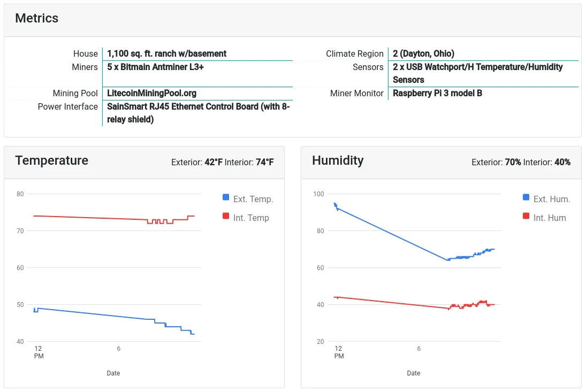The width and height of the screenshot is (586, 392).
Task: Click the Temperature panel heading
Action: coord(51,160)
